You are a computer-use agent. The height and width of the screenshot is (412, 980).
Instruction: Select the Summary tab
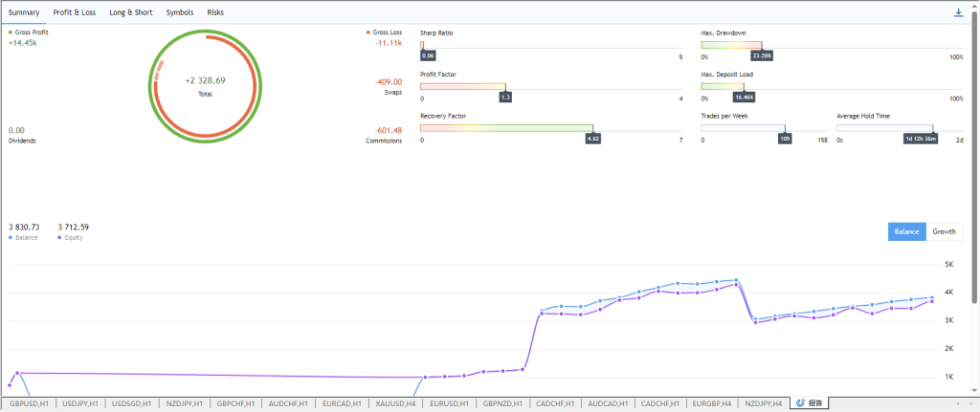pos(24,12)
